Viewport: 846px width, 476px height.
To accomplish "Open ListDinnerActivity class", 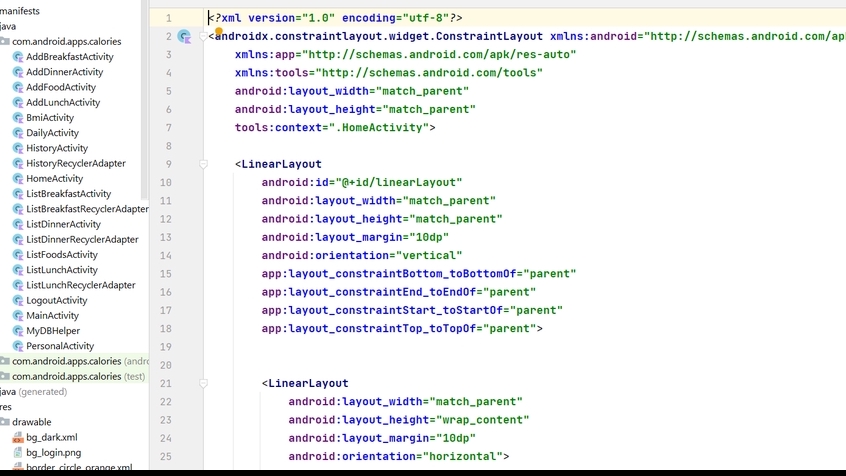I will pyautogui.click(x=63, y=224).
